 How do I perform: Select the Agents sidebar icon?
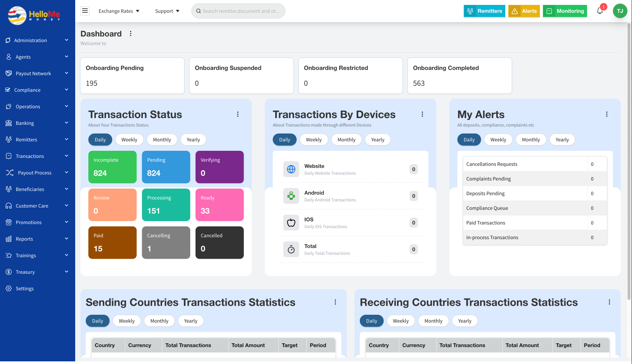(x=8, y=57)
